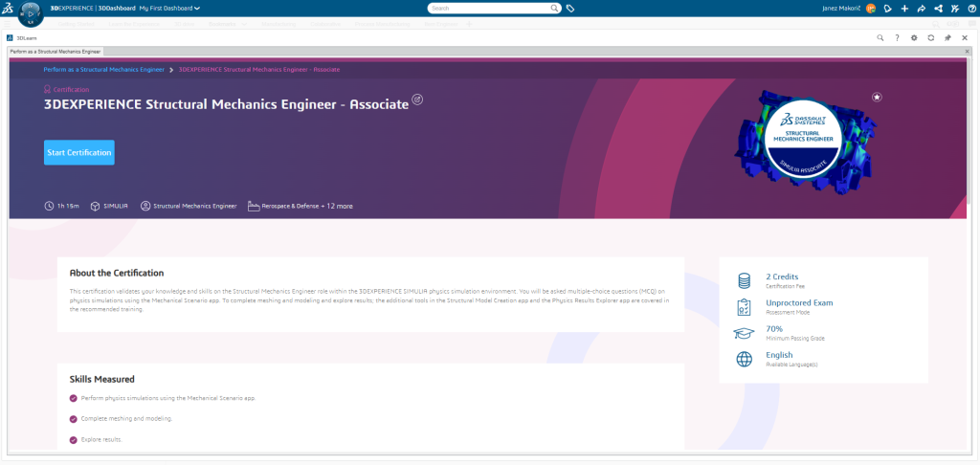Click the Perform as a Structural Mechanics Engineer breadcrumb
This screenshot has width=980, height=465.
click(103, 70)
